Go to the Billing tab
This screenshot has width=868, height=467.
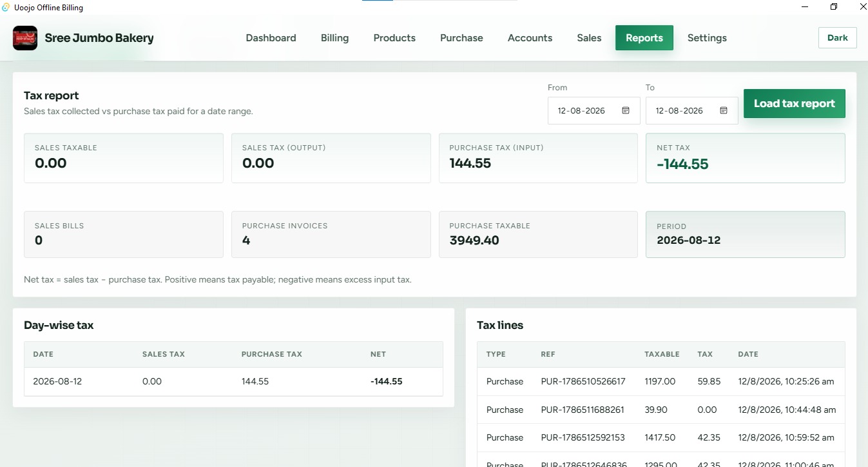334,38
